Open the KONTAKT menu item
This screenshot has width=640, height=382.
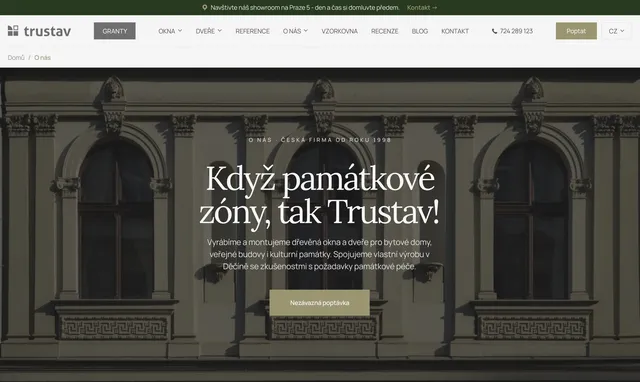455,31
